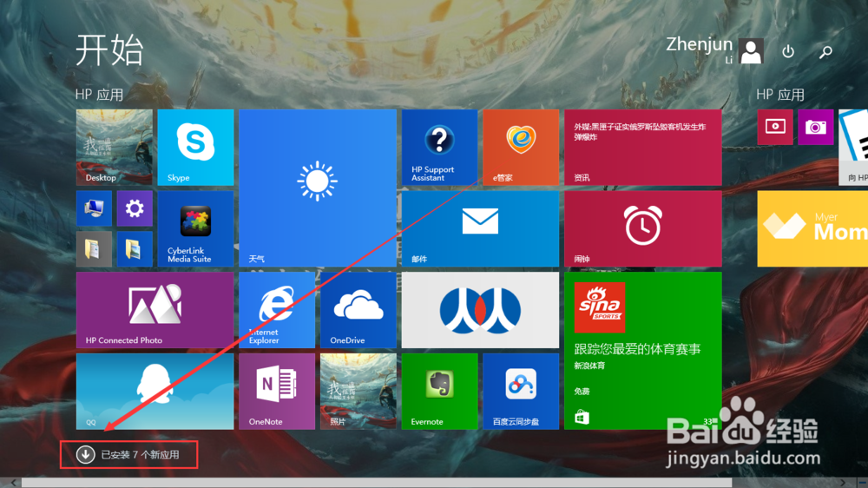Image resolution: width=868 pixels, height=488 pixels.
Task: Click the user account avatar picture
Action: tap(751, 51)
